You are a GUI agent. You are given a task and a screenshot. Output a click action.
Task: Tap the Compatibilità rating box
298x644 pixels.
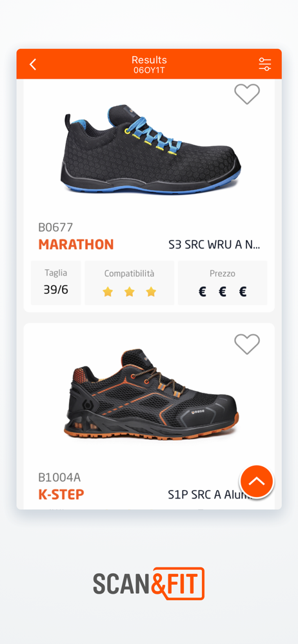[129, 283]
